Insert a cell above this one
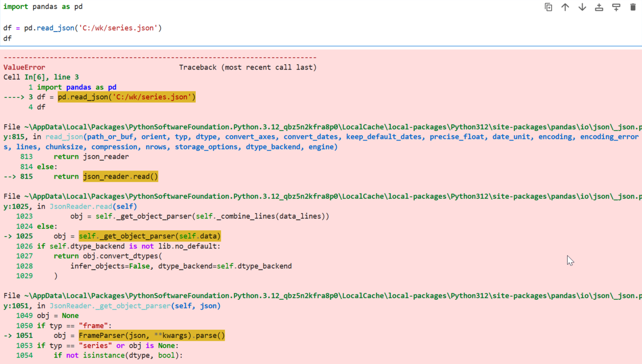 (x=599, y=7)
